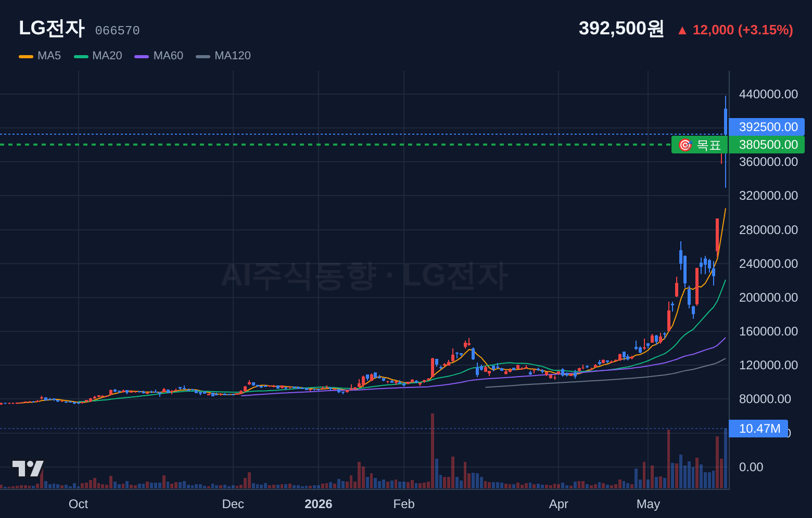Click the 380500.00 target price axis label
Viewport: 812px width, 518px height.
pyautogui.click(x=767, y=145)
